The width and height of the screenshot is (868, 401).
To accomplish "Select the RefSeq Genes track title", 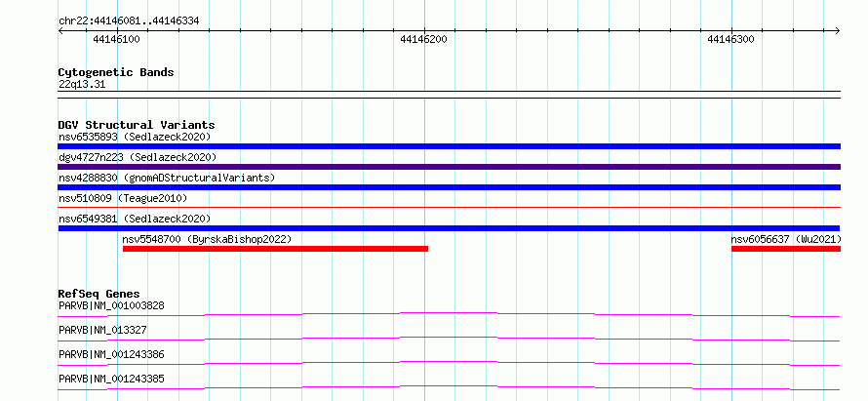I will [99, 294].
